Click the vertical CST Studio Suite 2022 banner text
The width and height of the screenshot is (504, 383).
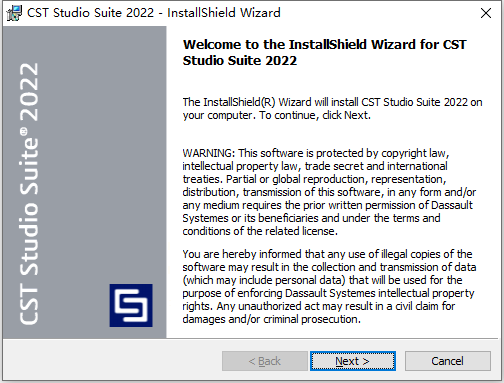29,193
